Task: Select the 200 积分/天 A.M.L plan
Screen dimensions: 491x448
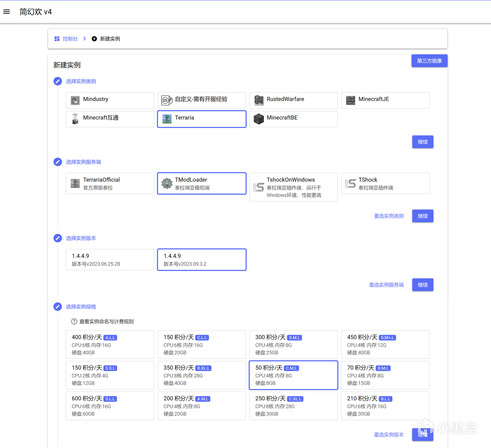Action: point(202,406)
